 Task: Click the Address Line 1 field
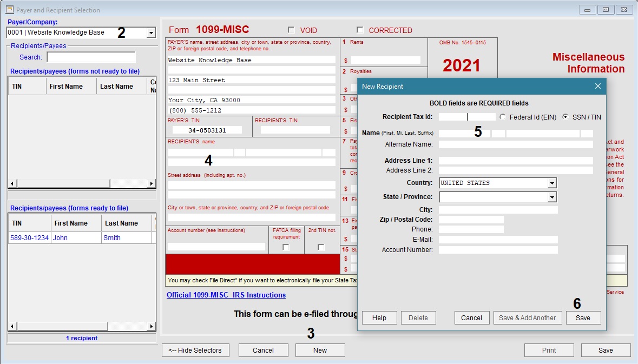[x=516, y=161]
